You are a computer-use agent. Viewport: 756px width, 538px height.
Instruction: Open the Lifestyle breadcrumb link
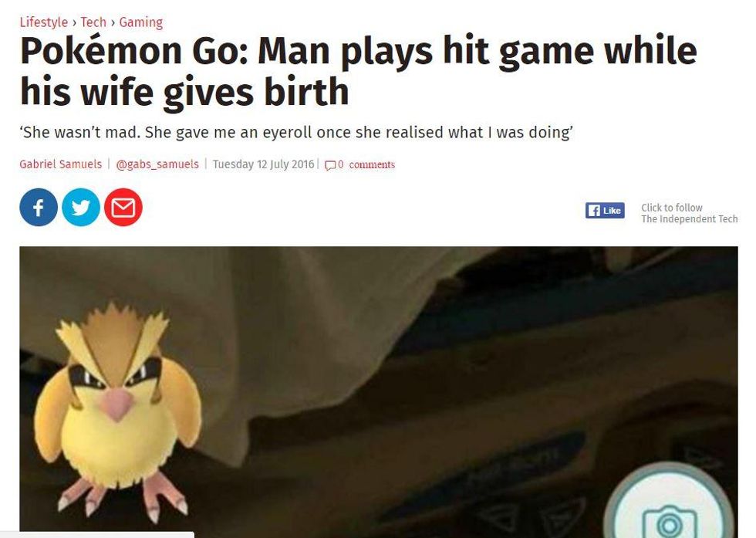(x=43, y=22)
